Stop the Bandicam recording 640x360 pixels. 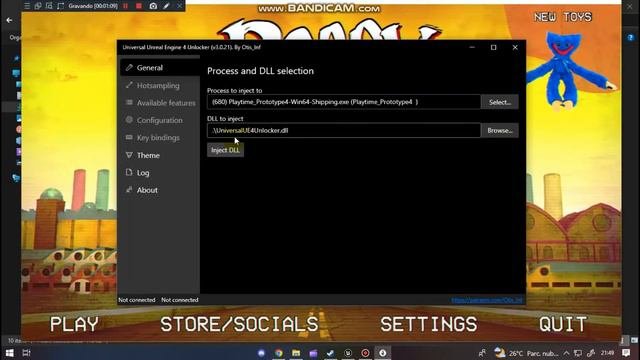point(139,6)
